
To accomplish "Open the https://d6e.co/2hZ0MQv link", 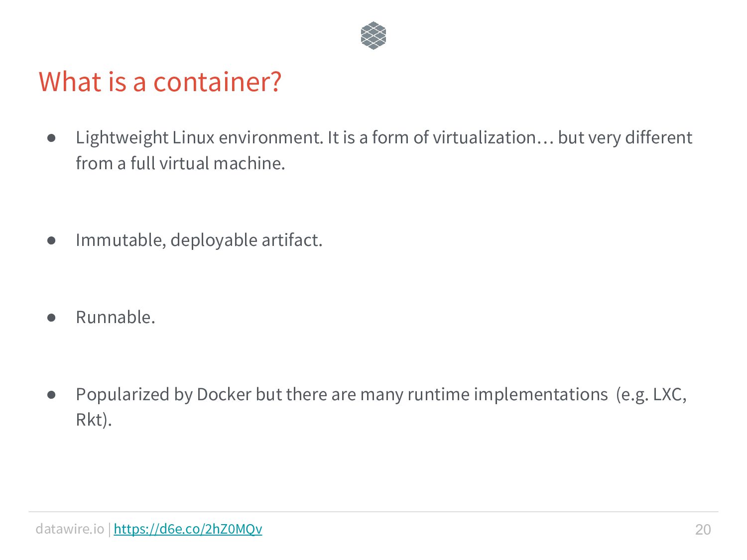I will coord(188,529).
